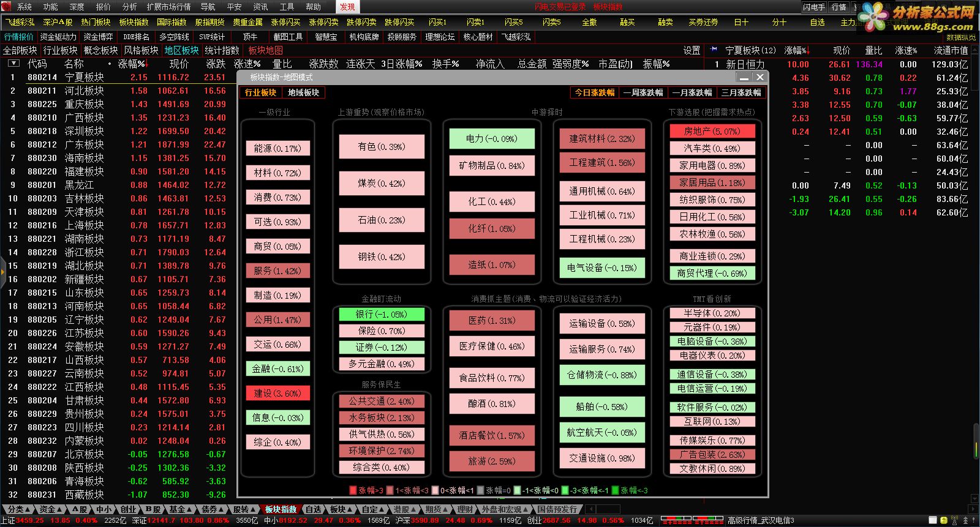The image size is (980, 527).
Task: Switch to 三月涨跌幅 period
Action: click(741, 92)
